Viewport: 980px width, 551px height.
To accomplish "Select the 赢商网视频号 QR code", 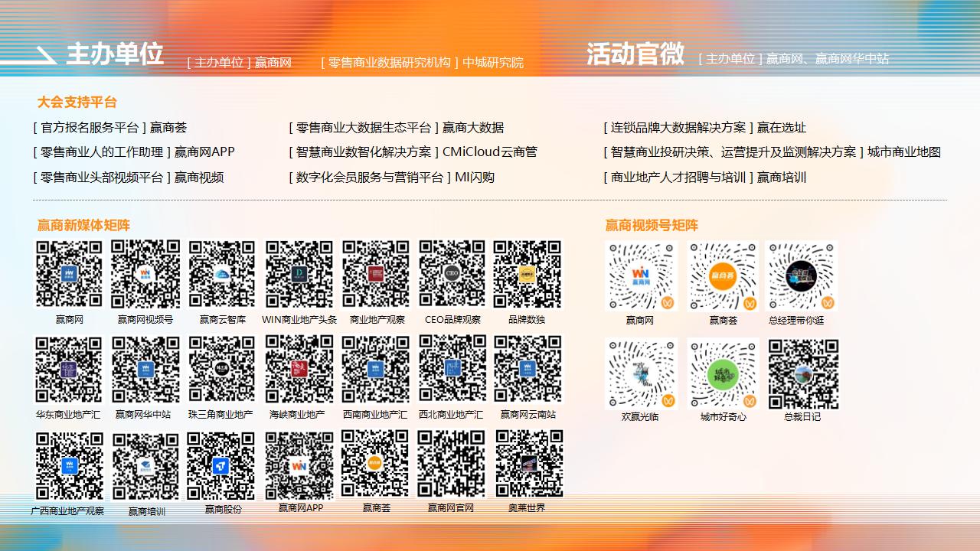I will point(145,274).
